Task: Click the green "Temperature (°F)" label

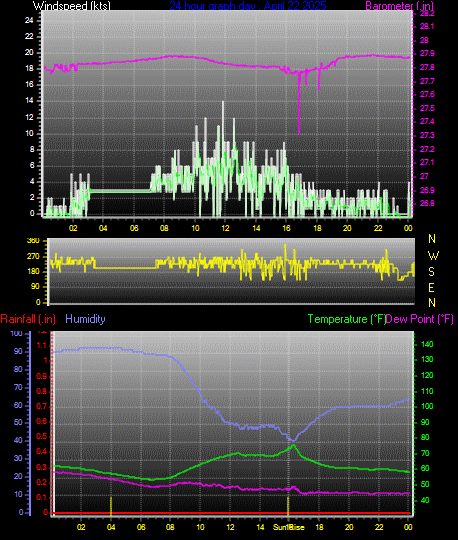Action: pos(346,319)
